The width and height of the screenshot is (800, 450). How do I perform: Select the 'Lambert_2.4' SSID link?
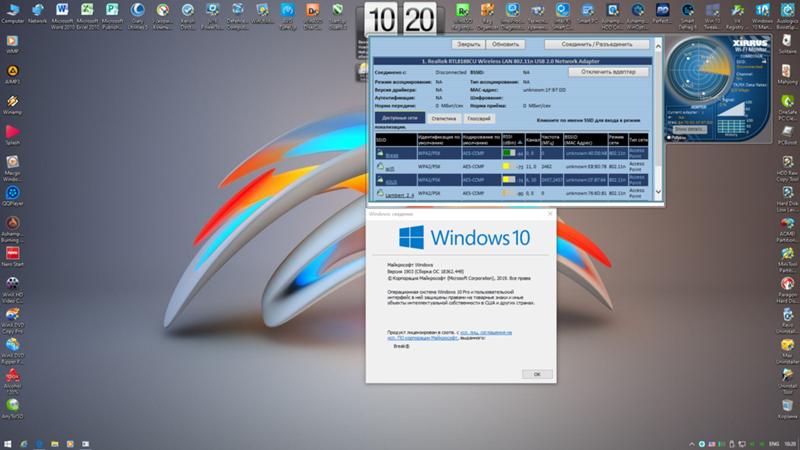[399, 195]
